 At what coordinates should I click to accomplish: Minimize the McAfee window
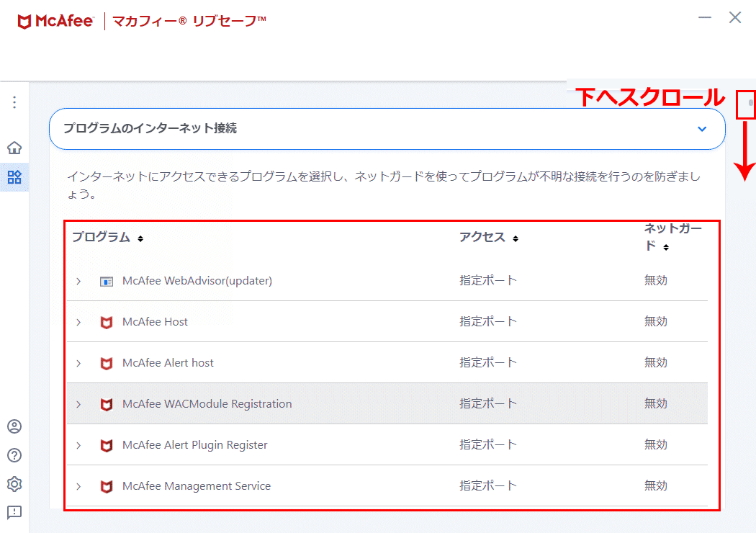(x=705, y=18)
